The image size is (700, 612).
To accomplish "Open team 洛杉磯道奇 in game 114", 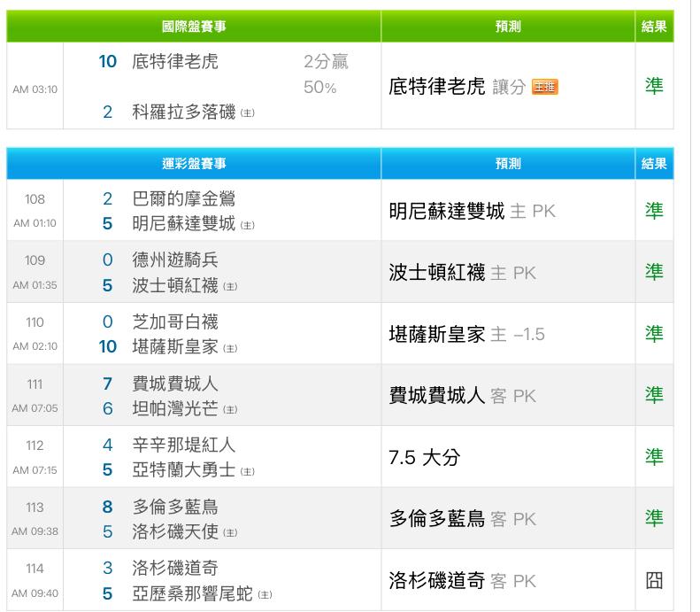I will (175, 569).
